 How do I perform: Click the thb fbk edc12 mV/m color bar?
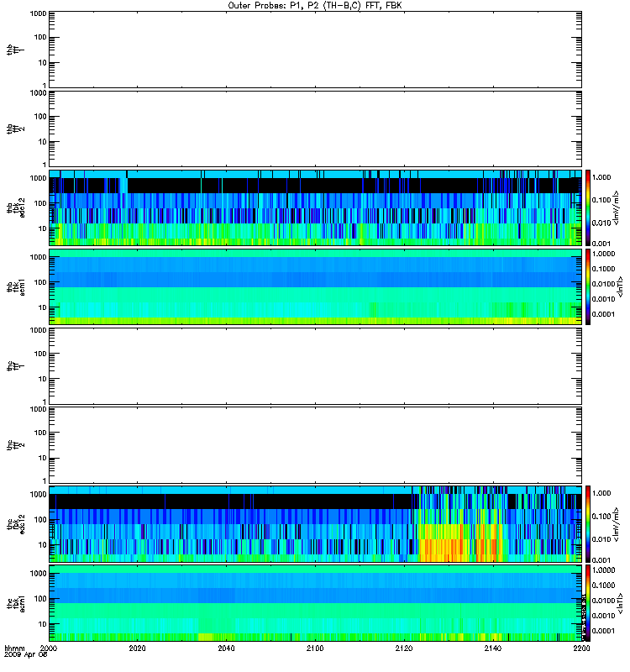tap(588, 207)
